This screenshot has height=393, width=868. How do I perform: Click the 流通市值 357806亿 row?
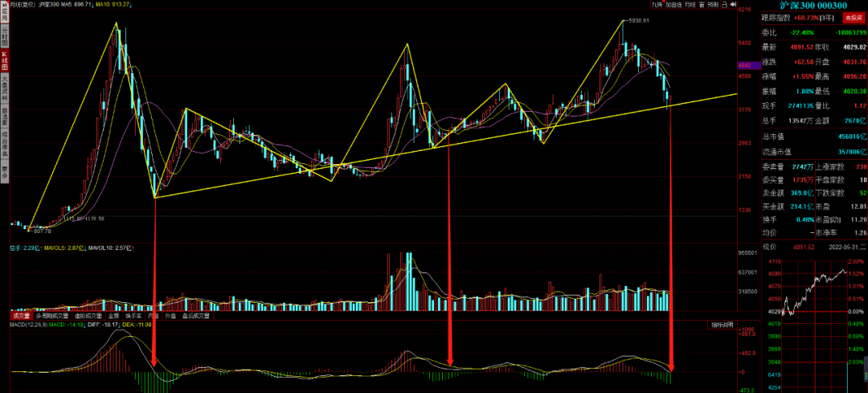pos(813,152)
